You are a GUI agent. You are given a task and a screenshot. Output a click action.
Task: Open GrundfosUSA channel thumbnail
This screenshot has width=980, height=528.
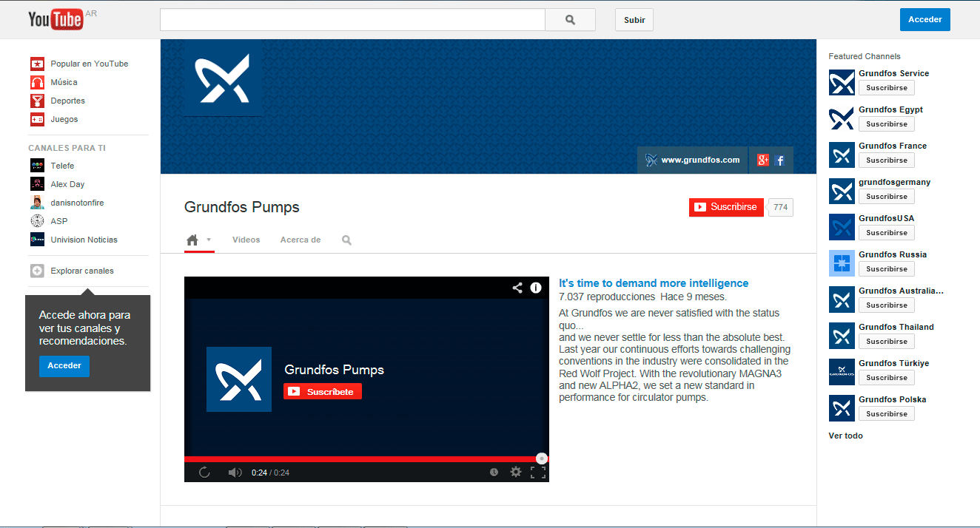coord(842,227)
